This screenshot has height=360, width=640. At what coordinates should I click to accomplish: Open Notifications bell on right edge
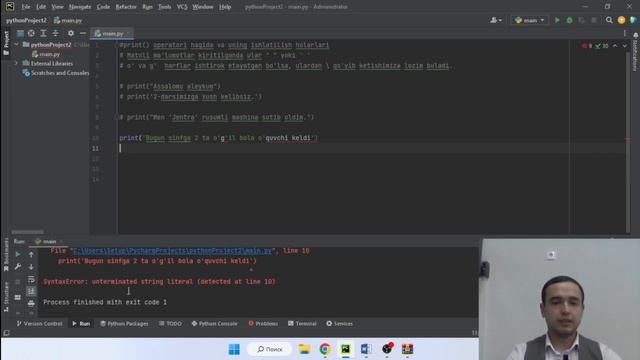(x=636, y=36)
